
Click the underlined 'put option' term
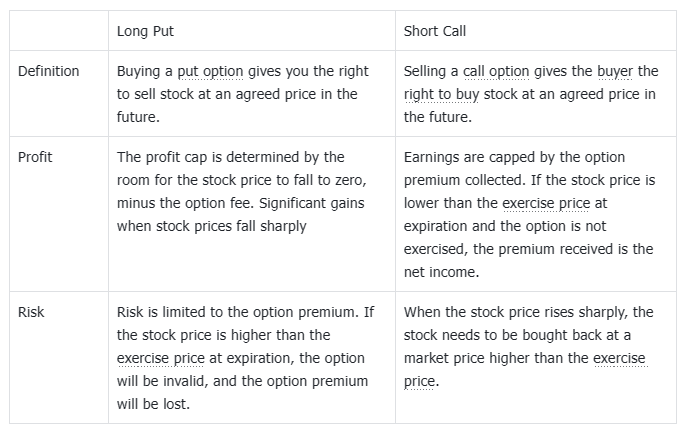[210, 71]
